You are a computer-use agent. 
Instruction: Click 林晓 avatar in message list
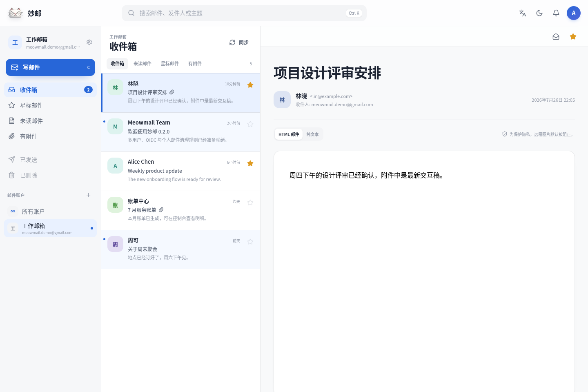[x=115, y=87]
